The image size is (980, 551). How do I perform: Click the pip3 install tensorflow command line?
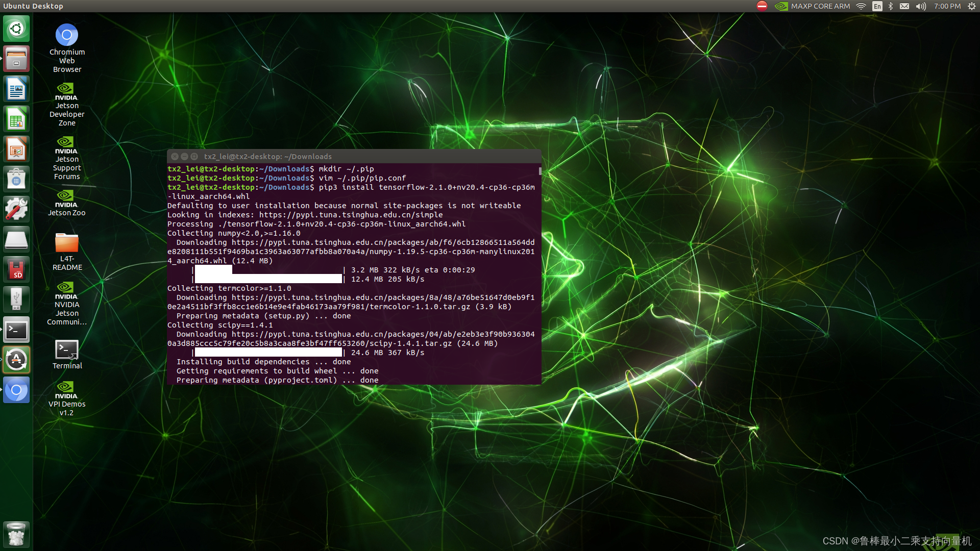click(351, 192)
